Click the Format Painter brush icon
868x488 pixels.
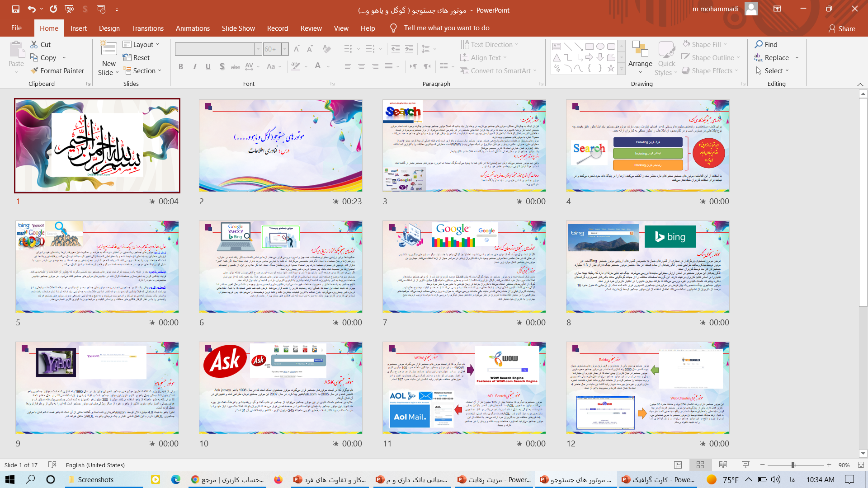click(x=35, y=70)
